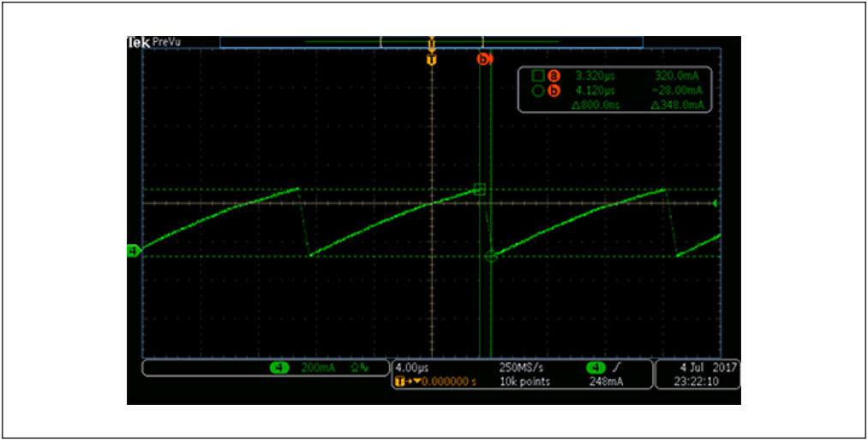This screenshot has height=440, width=868.
Task: Click the green circle icon in cursor readout
Action: click(x=537, y=91)
